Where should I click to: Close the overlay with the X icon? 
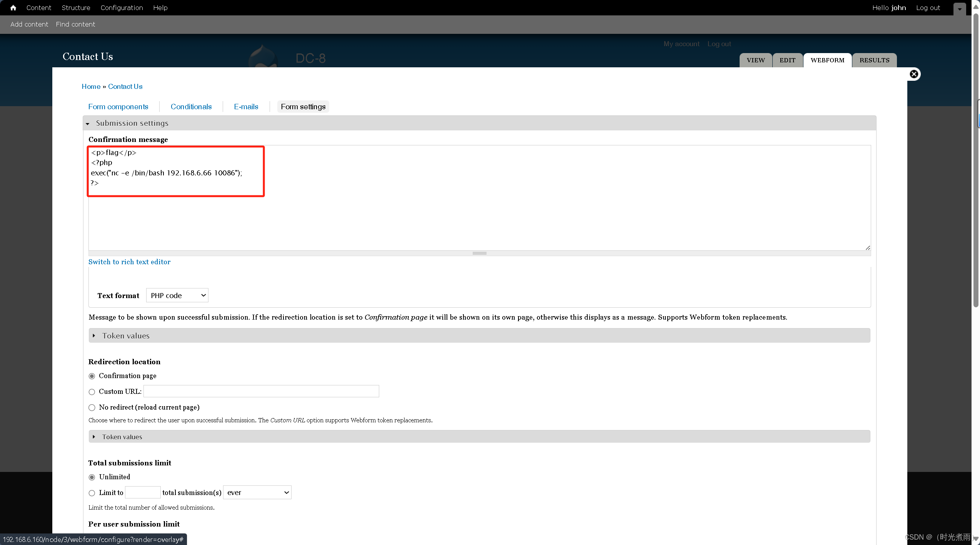coord(914,74)
